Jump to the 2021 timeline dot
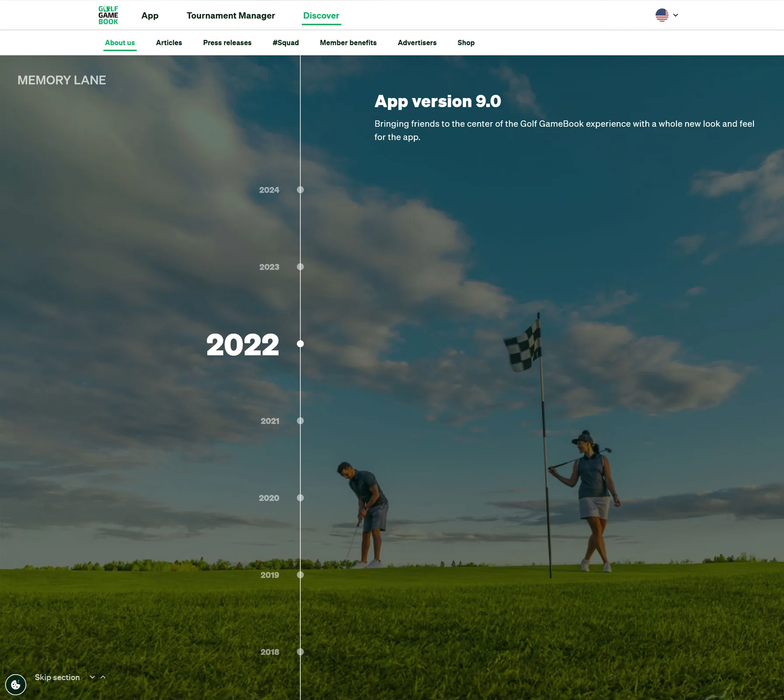The image size is (784, 700). click(x=300, y=421)
